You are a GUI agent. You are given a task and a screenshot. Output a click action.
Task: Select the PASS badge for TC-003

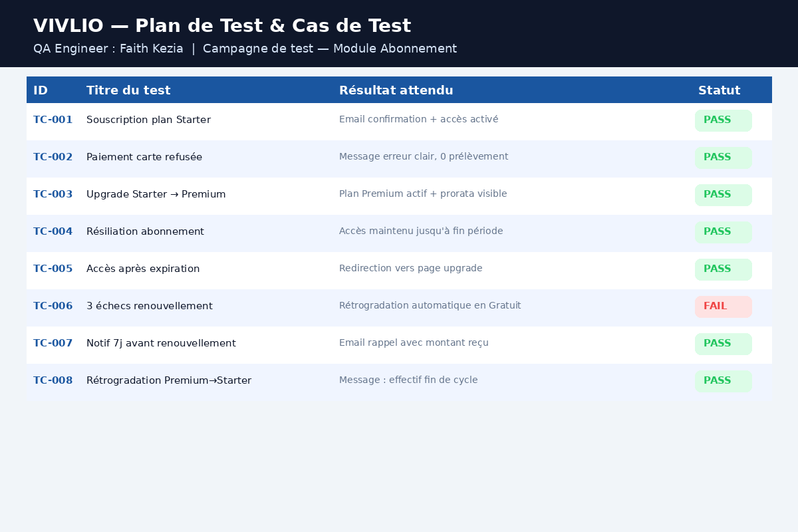(x=724, y=195)
